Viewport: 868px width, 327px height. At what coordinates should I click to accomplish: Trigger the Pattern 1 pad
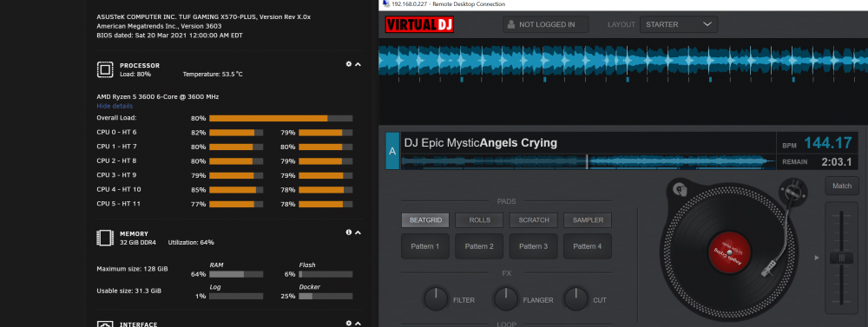point(425,246)
